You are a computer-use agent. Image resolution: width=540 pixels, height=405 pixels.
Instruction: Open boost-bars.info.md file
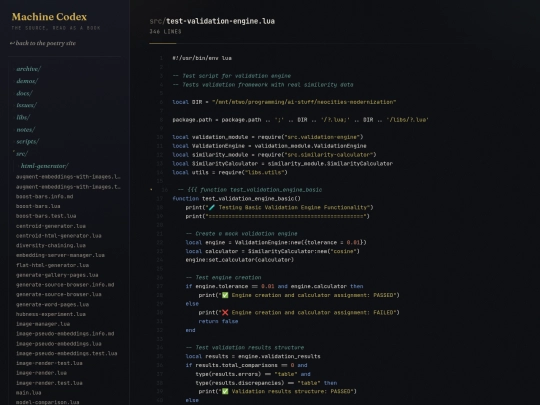44,197
